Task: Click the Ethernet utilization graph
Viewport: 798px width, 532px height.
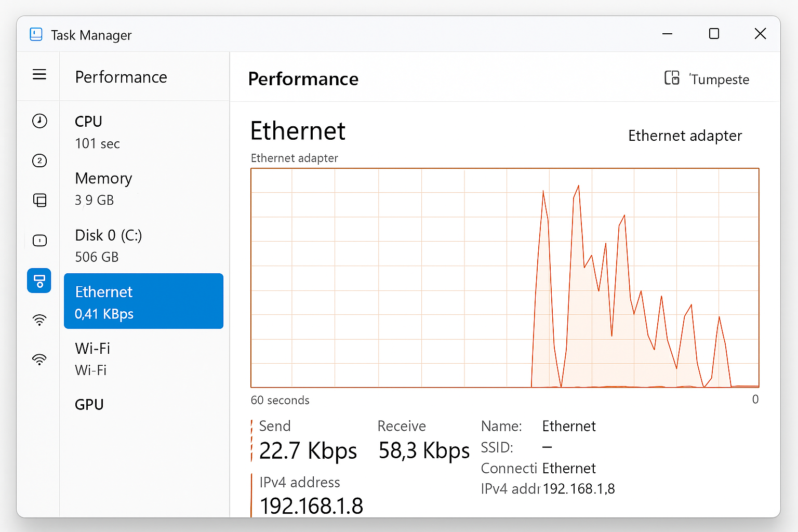Action: pos(504,278)
